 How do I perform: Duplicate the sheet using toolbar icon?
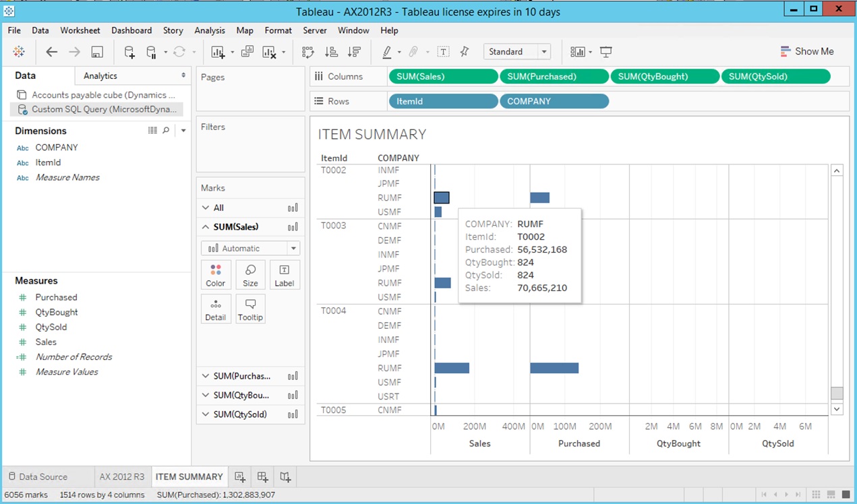click(247, 52)
